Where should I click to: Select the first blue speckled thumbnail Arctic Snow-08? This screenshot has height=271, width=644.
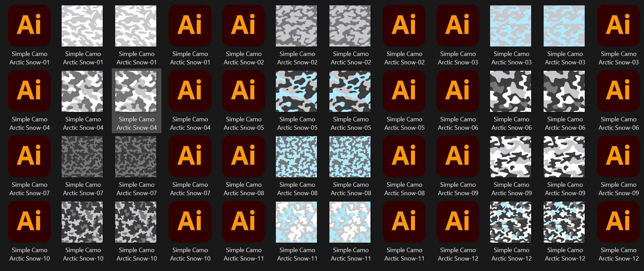[296, 156]
